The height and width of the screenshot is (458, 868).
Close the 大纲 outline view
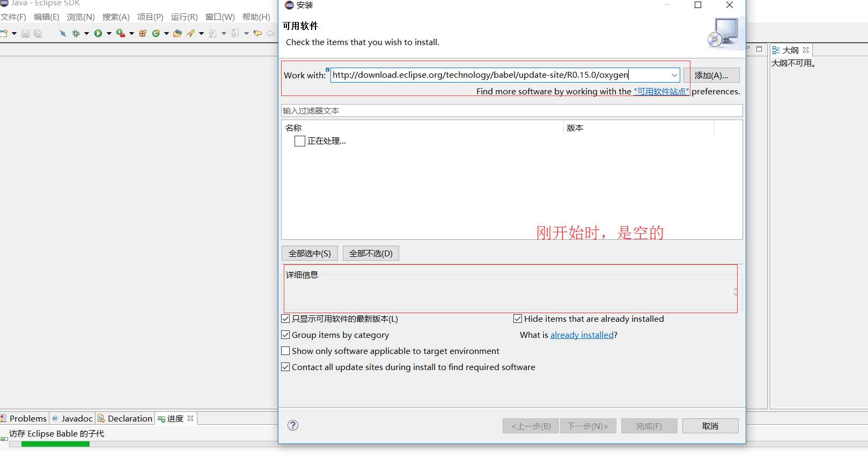tap(806, 50)
